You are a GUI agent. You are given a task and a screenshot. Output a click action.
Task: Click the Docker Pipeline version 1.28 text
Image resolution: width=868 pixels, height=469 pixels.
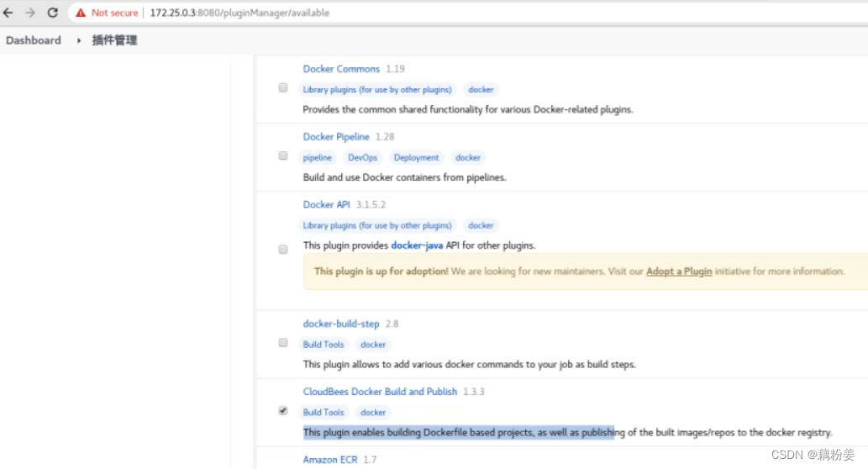(x=385, y=137)
